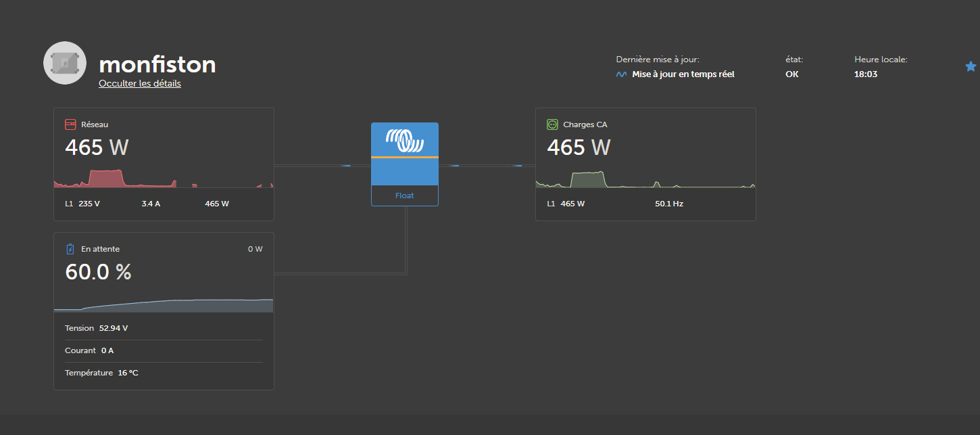Click the Courant 0 A row
Screen dimensions: 980x435
[164, 350]
